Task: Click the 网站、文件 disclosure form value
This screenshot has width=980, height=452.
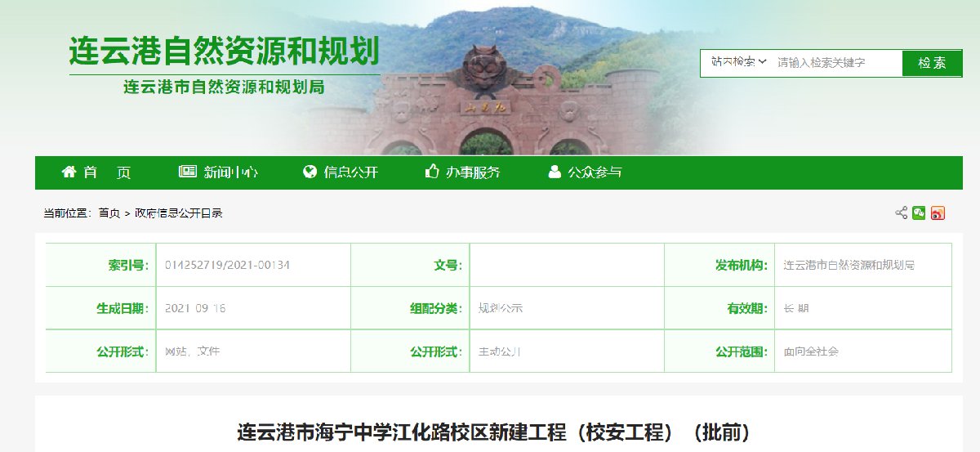Action: coord(192,351)
